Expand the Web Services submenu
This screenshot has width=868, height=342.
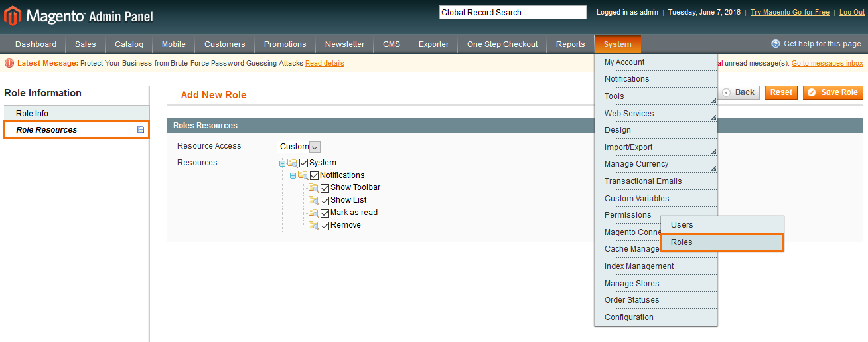(656, 114)
